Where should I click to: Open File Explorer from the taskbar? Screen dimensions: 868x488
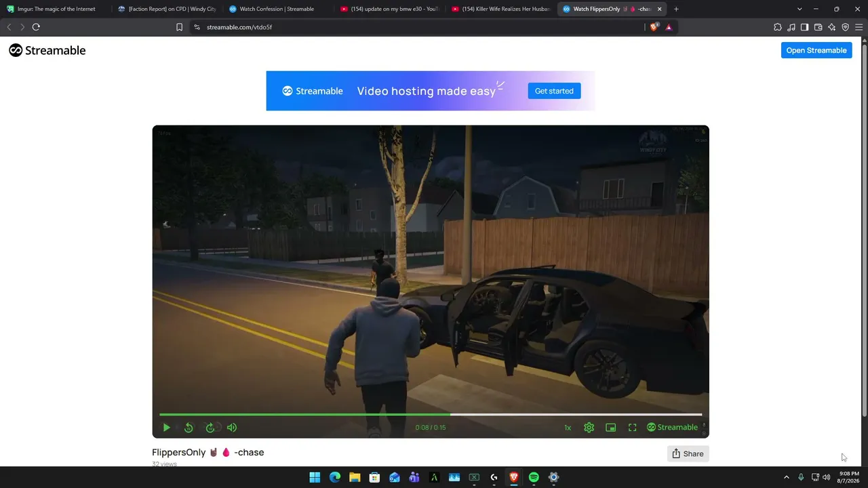pos(355,477)
